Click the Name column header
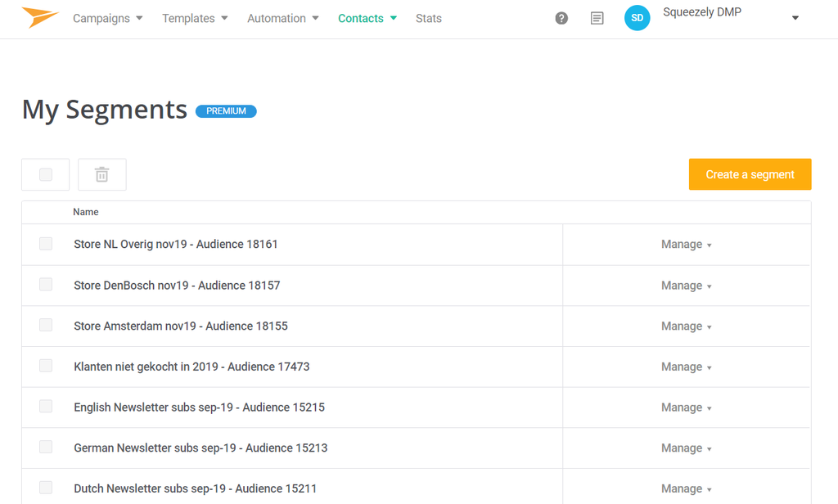Screen dimensions: 838x504 [85, 212]
